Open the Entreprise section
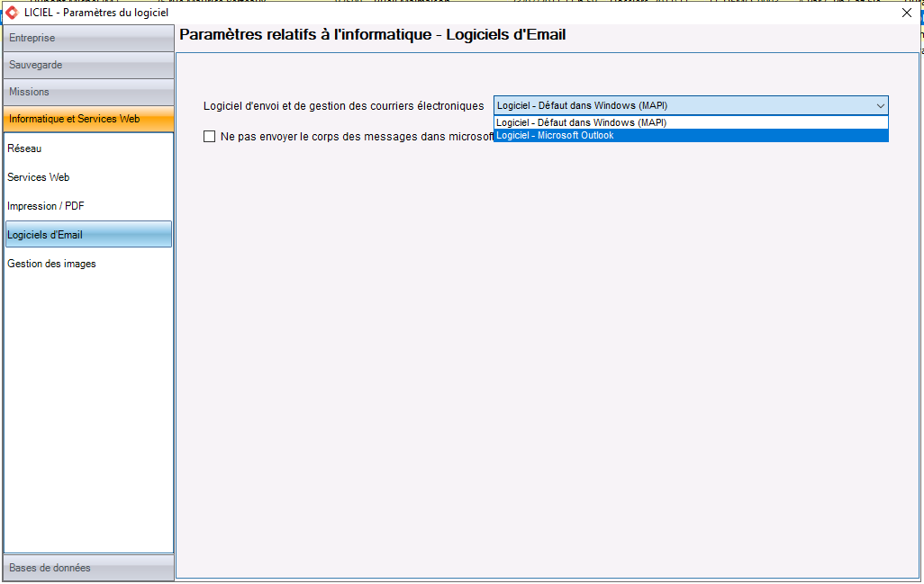Viewport: 924px width, 584px height. point(88,38)
